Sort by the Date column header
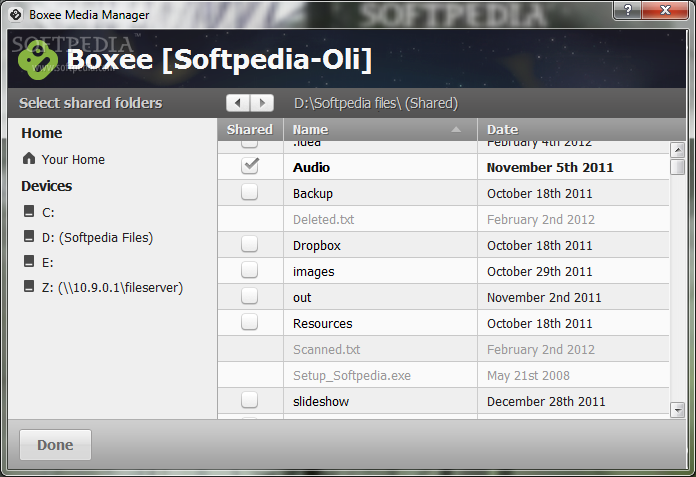The width and height of the screenshot is (696, 477). coord(581,130)
